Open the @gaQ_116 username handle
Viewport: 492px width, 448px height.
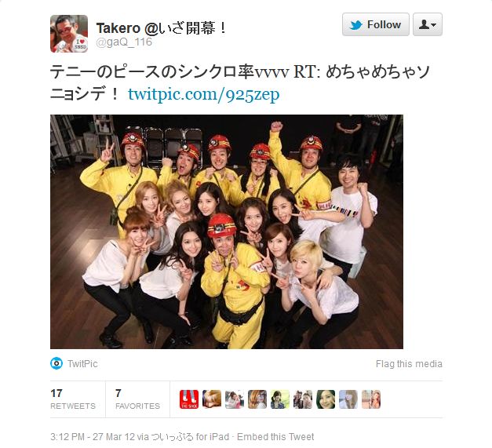click(x=124, y=42)
